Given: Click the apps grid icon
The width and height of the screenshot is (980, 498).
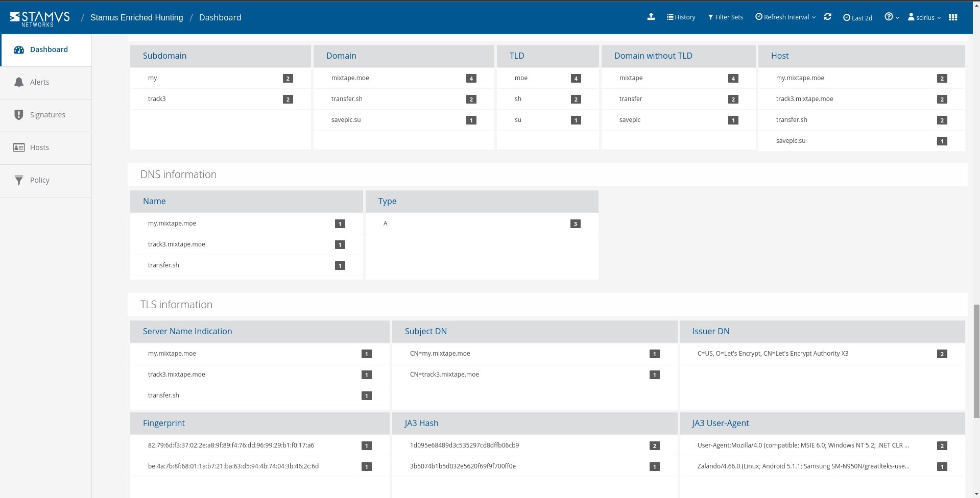Looking at the screenshot, I should coord(953,17).
